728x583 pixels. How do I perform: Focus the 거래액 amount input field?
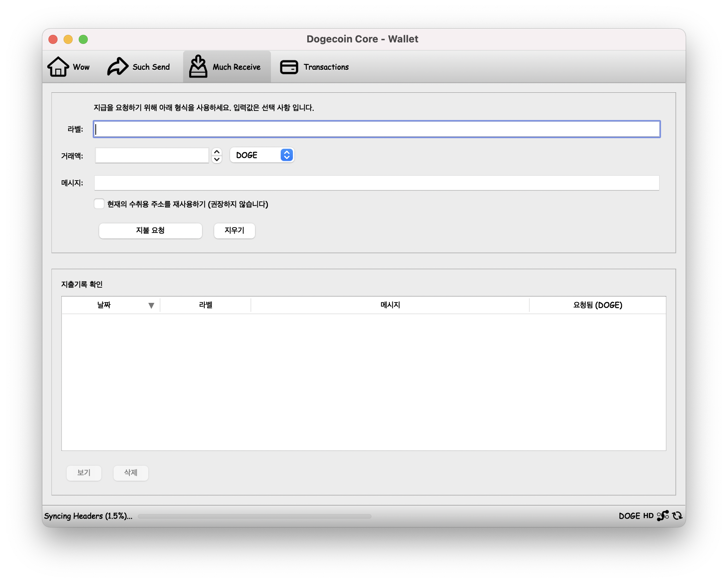(152, 156)
